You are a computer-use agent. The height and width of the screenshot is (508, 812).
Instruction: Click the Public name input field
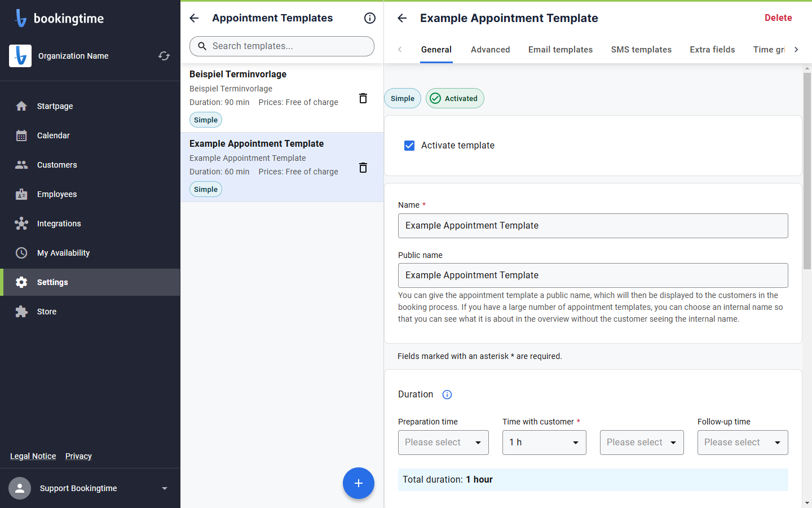click(x=593, y=275)
